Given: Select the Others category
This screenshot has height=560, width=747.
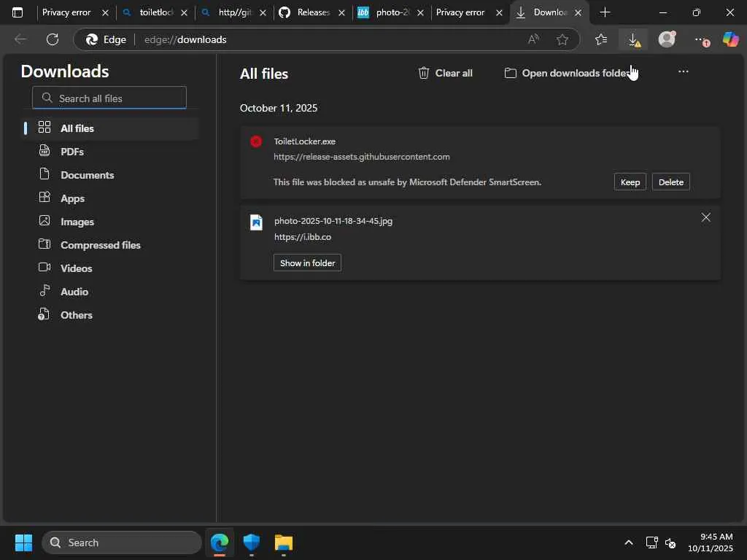Looking at the screenshot, I should pyautogui.click(x=111, y=315).
